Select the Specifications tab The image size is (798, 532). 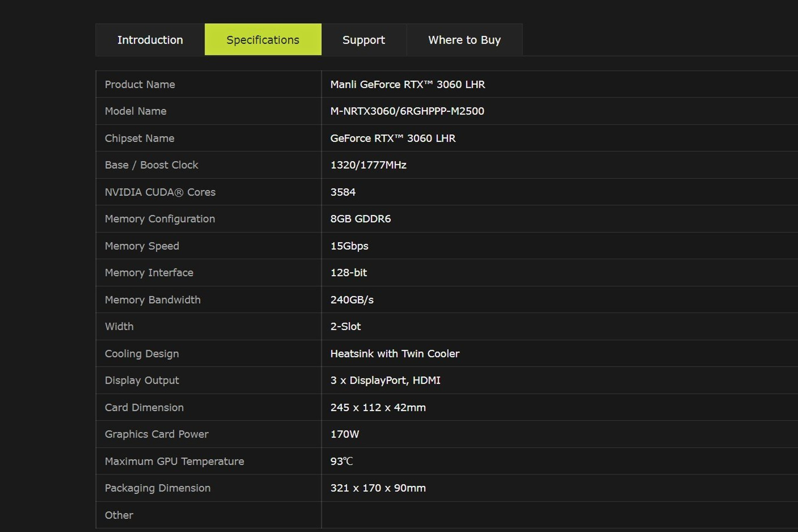[263, 40]
